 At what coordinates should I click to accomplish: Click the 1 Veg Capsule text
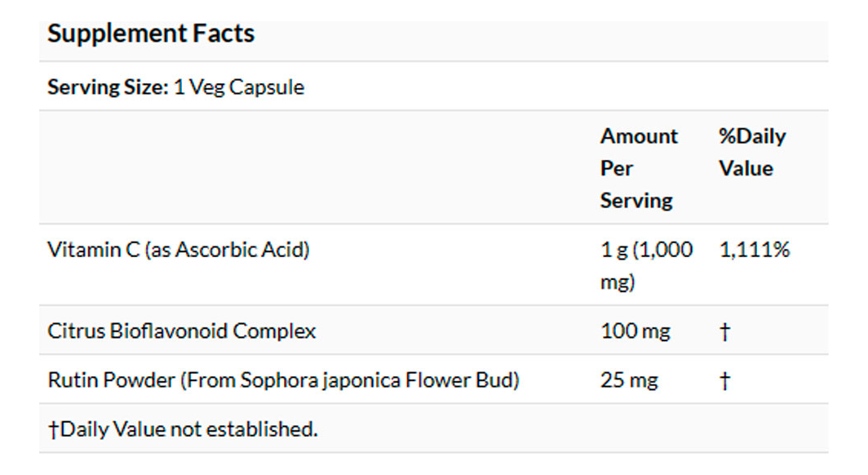pos(238,87)
